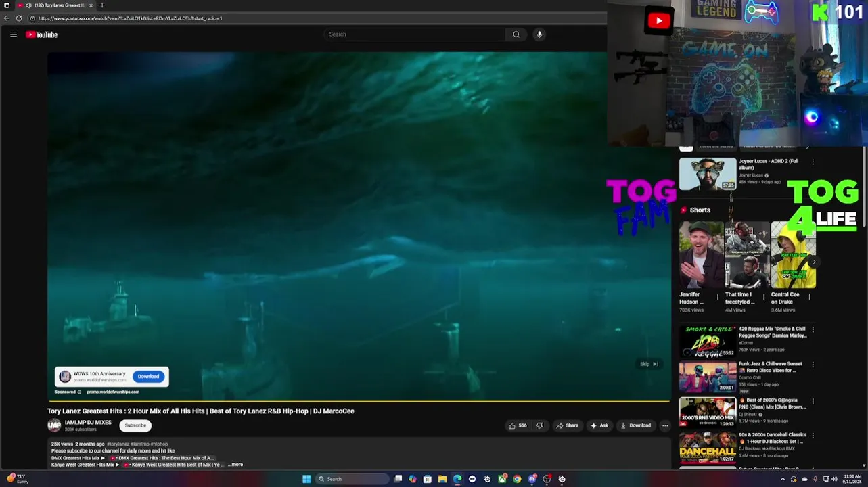This screenshot has height=487, width=868.
Task: Open options for Joyner Lucas ADHD 2
Action: click(813, 162)
